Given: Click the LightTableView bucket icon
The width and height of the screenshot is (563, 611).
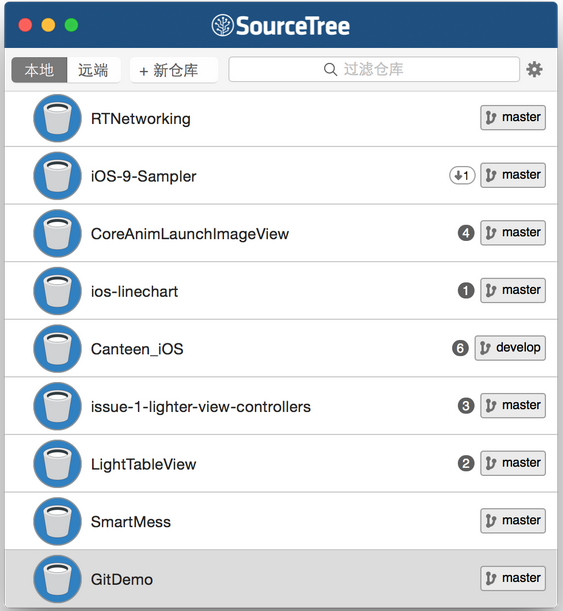Looking at the screenshot, I should [58, 464].
